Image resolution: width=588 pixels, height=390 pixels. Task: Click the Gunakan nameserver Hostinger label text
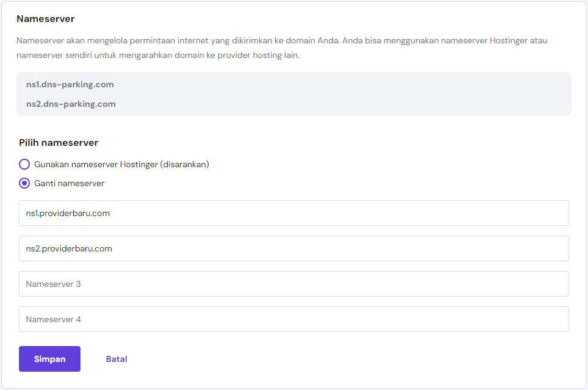pyautogui.click(x=122, y=164)
